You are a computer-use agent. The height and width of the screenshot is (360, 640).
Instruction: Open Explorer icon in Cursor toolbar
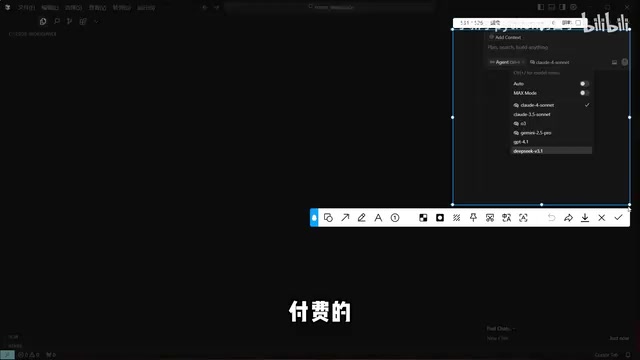[x=43, y=21]
